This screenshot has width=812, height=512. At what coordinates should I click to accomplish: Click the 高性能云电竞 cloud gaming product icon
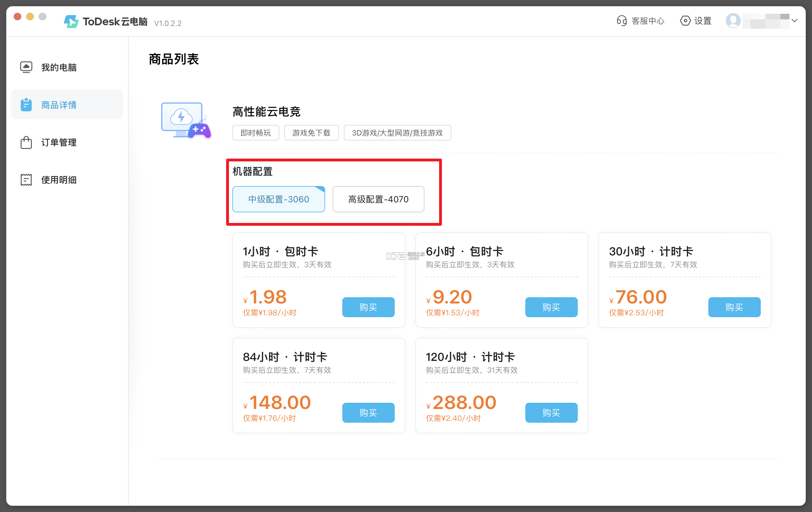pyautogui.click(x=186, y=120)
